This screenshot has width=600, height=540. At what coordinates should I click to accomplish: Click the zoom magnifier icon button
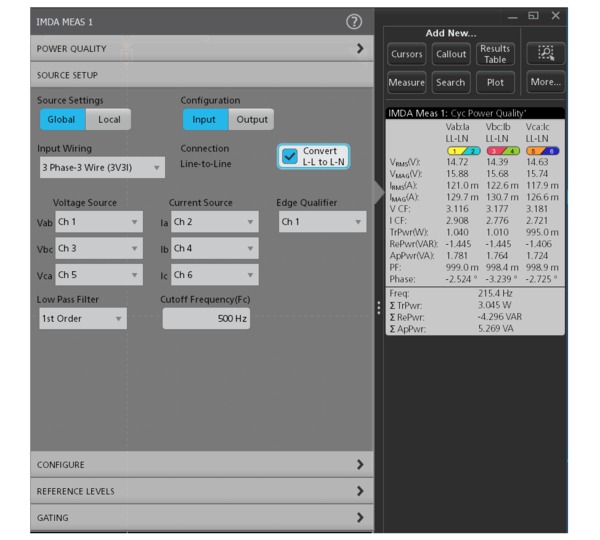tap(546, 53)
